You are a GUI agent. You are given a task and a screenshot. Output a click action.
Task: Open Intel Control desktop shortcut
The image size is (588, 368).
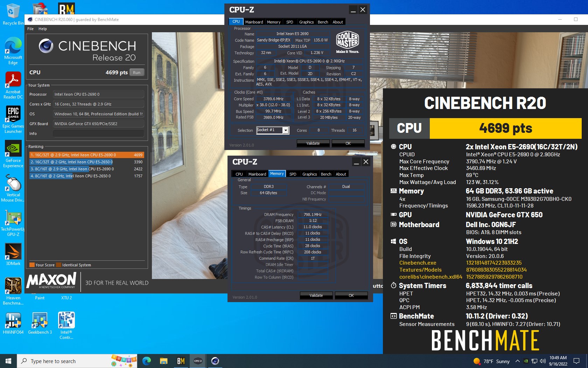pos(66,326)
